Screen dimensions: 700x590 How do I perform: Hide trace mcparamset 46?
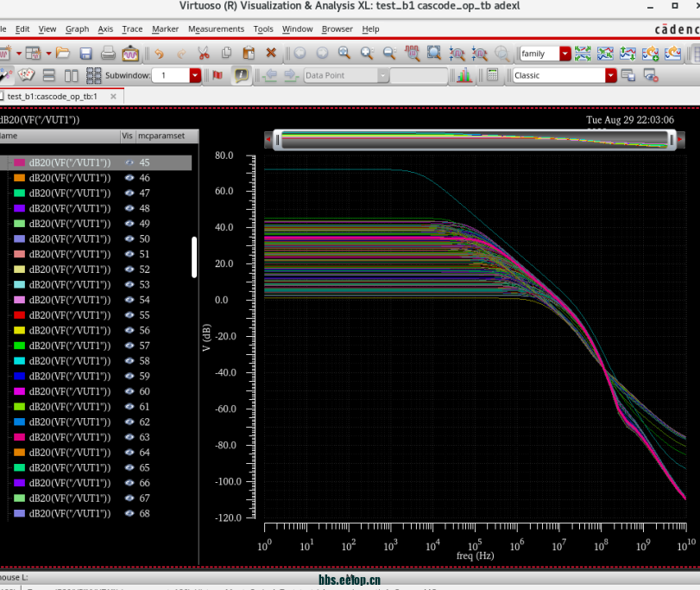(x=129, y=178)
